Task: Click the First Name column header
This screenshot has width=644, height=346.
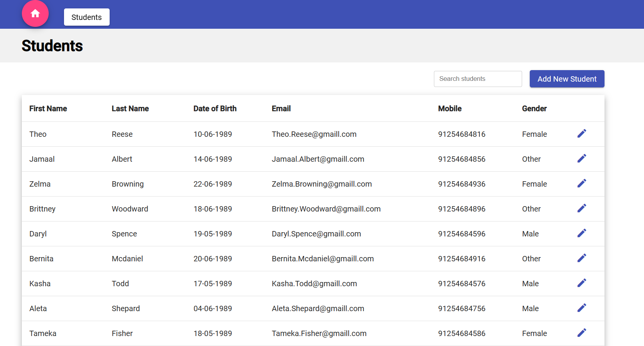Action: [48, 108]
